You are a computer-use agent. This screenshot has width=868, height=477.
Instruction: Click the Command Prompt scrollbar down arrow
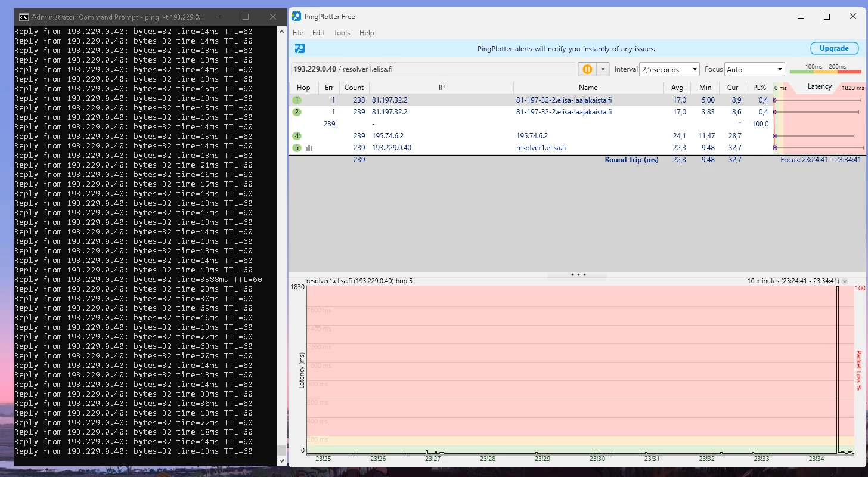point(281,461)
